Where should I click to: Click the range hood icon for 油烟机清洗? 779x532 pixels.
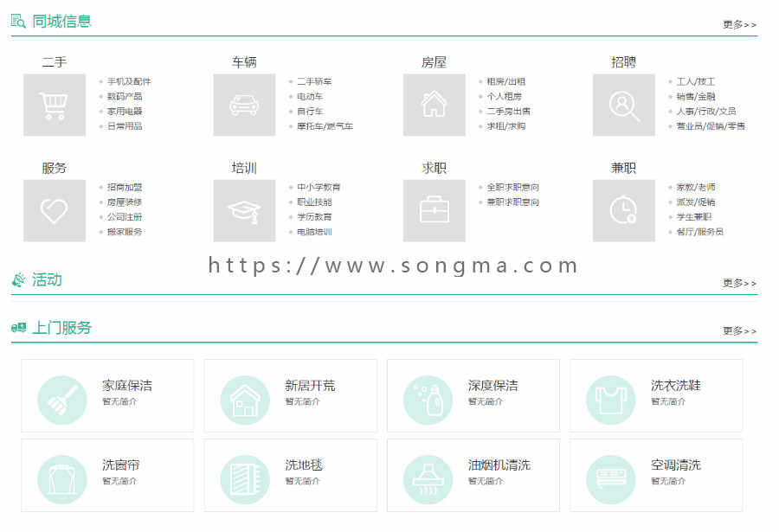pyautogui.click(x=428, y=479)
